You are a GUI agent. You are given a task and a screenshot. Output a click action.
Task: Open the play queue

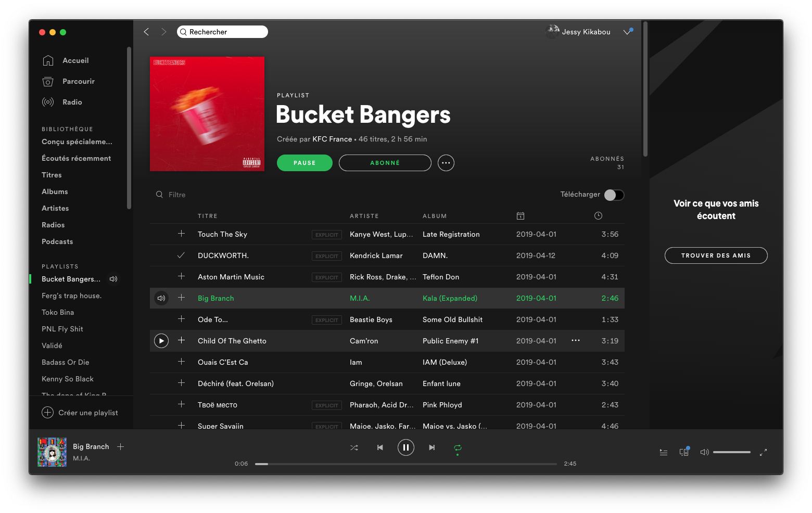tap(663, 452)
